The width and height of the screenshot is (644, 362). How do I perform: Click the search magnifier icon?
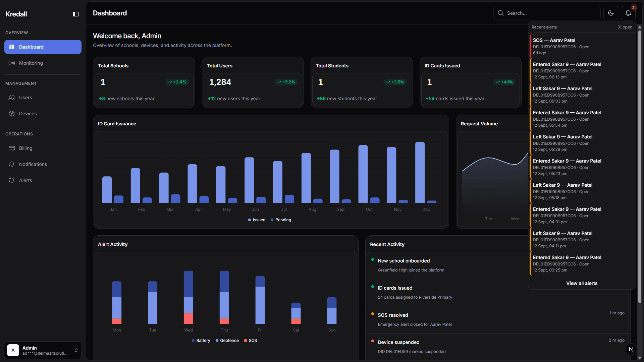click(x=501, y=13)
